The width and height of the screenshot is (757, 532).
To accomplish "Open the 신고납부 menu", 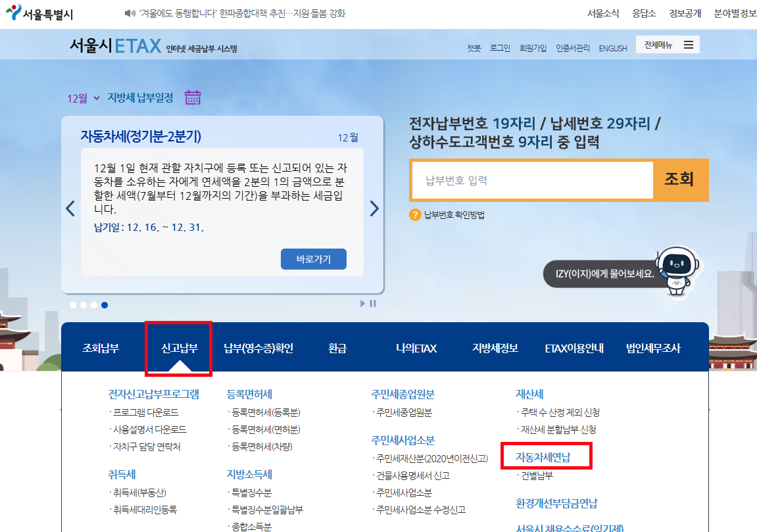I will (x=178, y=349).
